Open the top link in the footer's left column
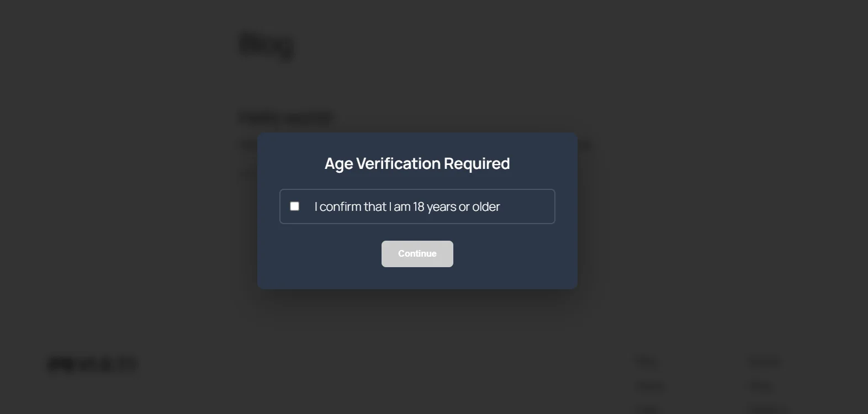Screen dimensions: 868x414 646,361
